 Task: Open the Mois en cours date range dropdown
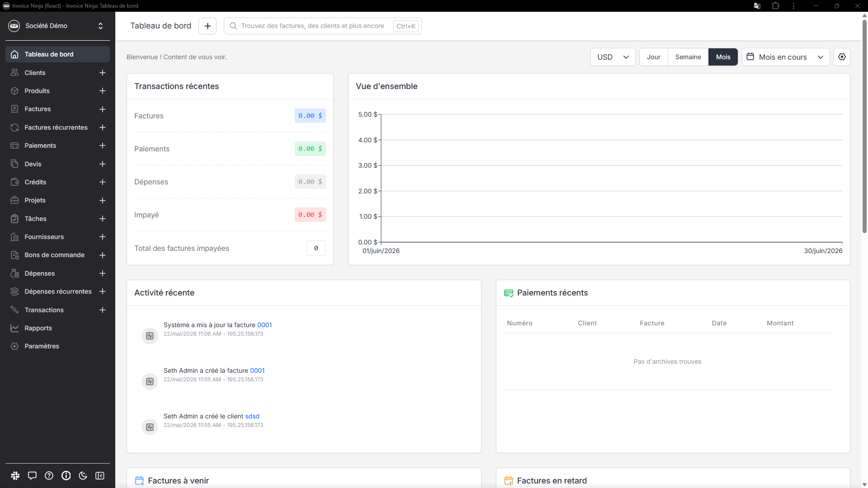[x=786, y=57]
